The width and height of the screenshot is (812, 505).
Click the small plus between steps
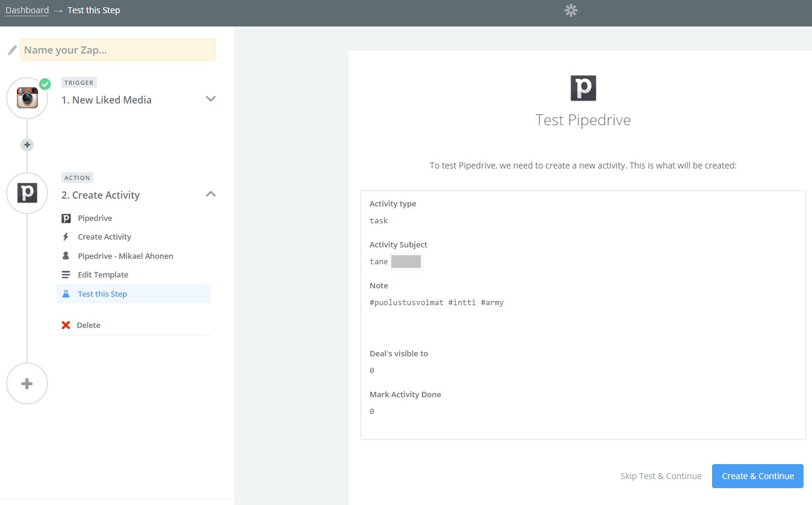coord(27,144)
